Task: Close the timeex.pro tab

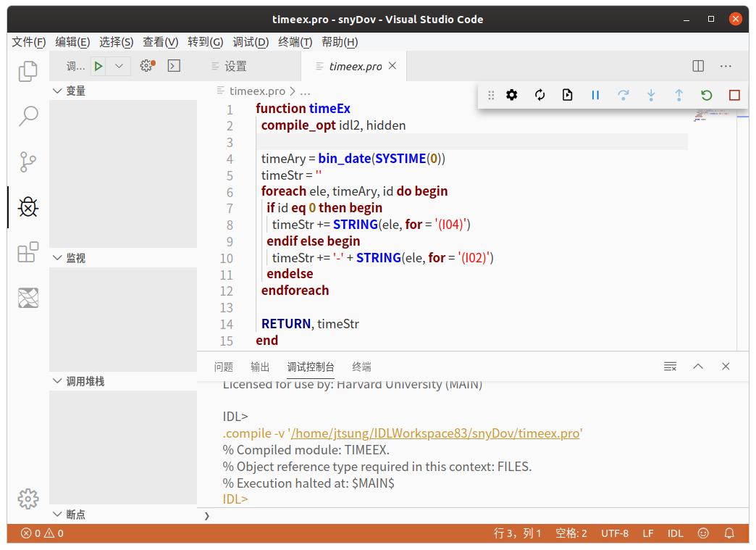Action: (392, 66)
